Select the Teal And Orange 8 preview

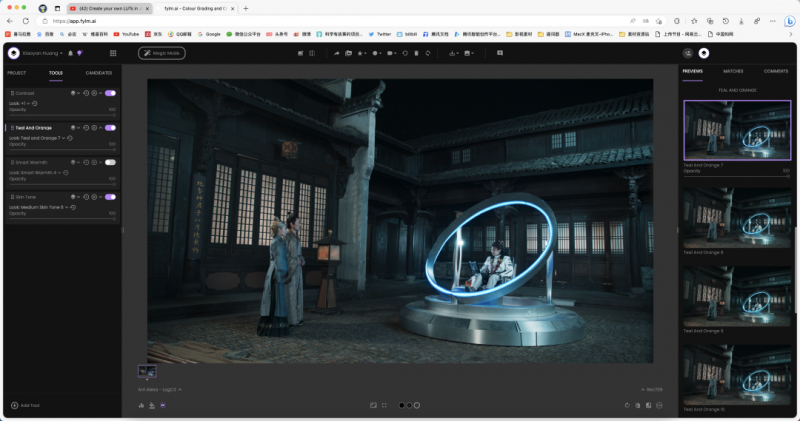(737, 218)
